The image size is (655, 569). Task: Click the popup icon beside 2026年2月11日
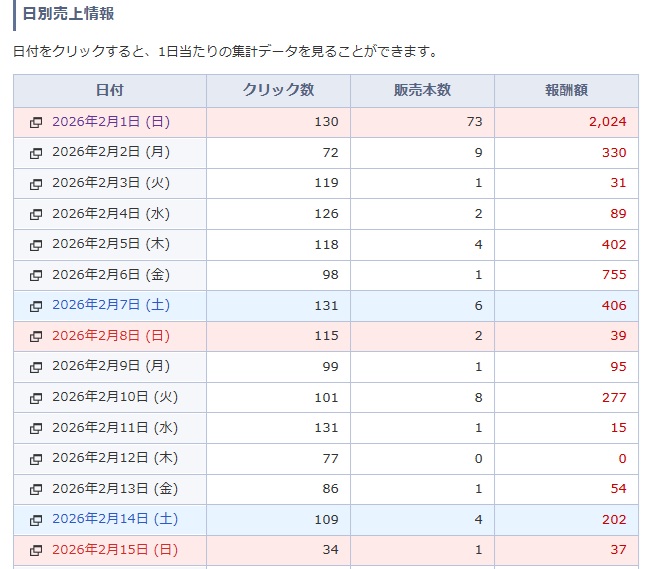36,428
